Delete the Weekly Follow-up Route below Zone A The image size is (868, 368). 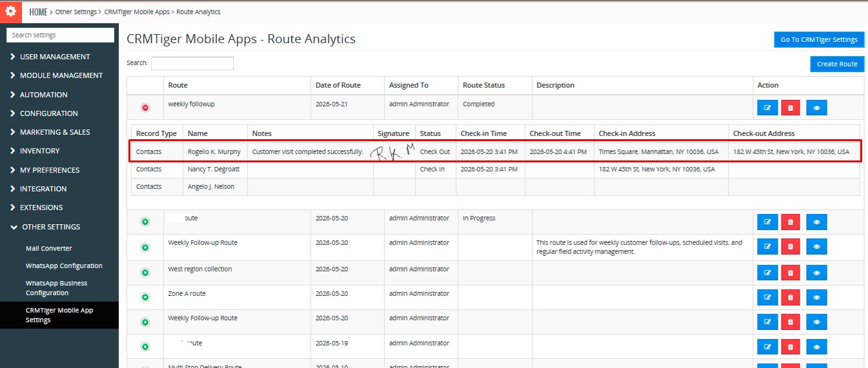point(791,322)
